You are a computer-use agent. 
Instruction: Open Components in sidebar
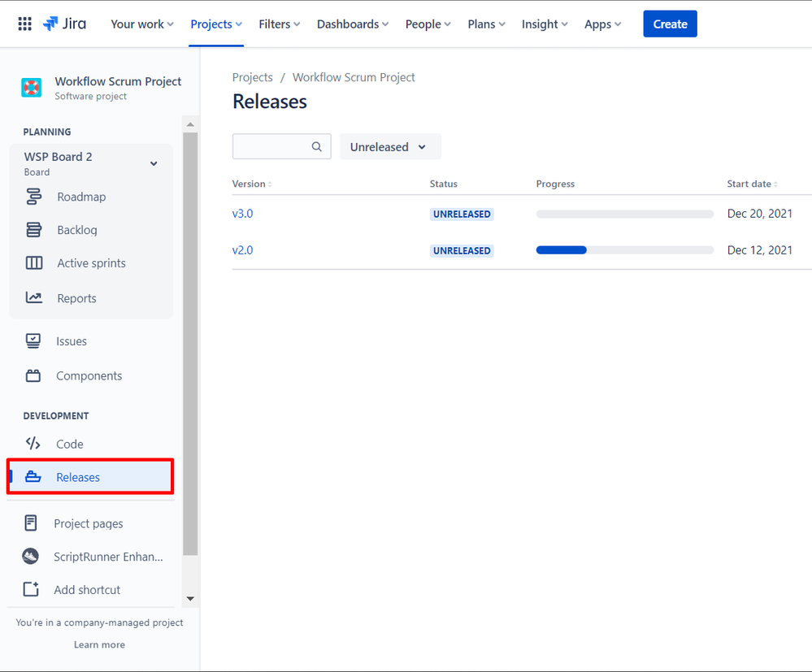[x=89, y=376]
